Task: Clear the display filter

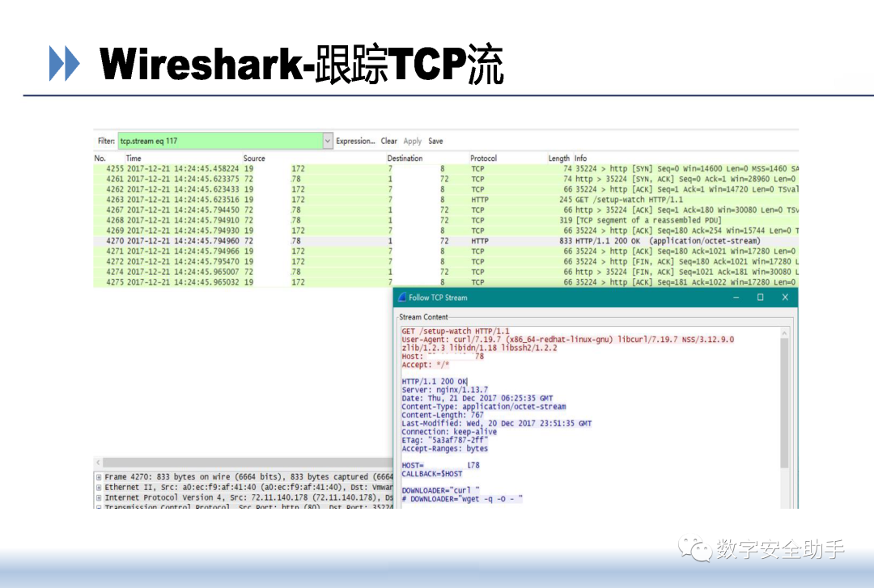Action: (388, 141)
